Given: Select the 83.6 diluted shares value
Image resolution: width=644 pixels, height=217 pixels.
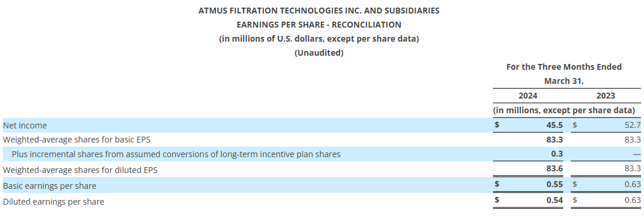Looking at the screenshot, I should pyautogui.click(x=554, y=169).
